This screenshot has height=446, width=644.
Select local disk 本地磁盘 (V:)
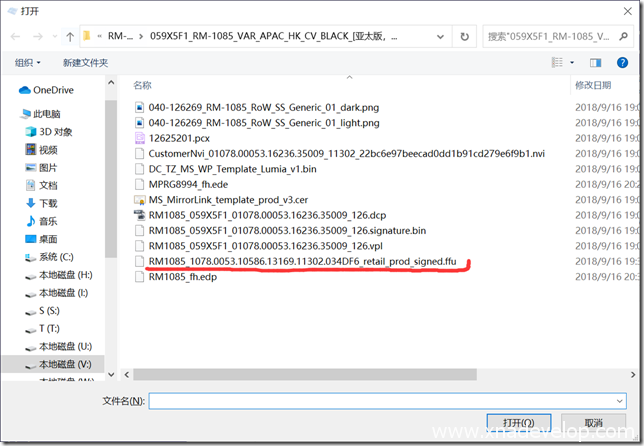pyautogui.click(x=65, y=364)
